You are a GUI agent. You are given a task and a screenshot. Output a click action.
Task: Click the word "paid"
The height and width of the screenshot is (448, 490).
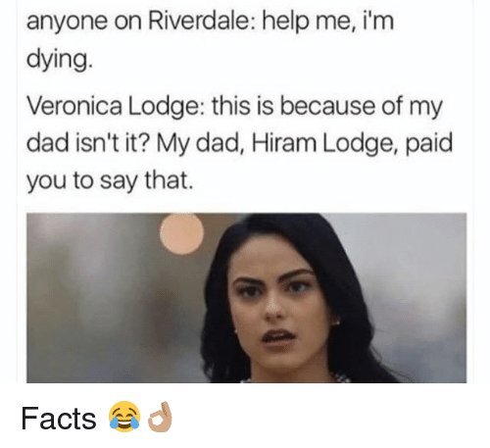pos(429,144)
